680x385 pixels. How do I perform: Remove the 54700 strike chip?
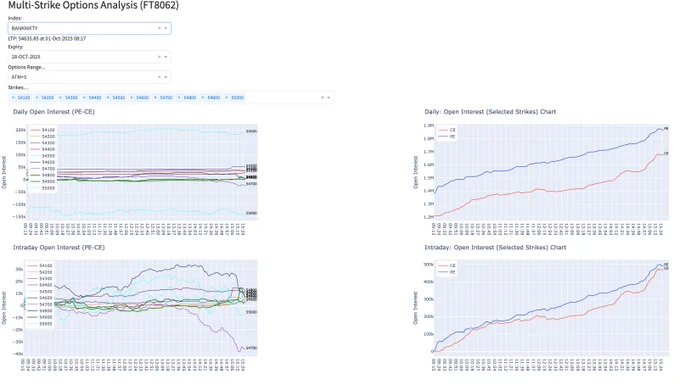coord(156,98)
